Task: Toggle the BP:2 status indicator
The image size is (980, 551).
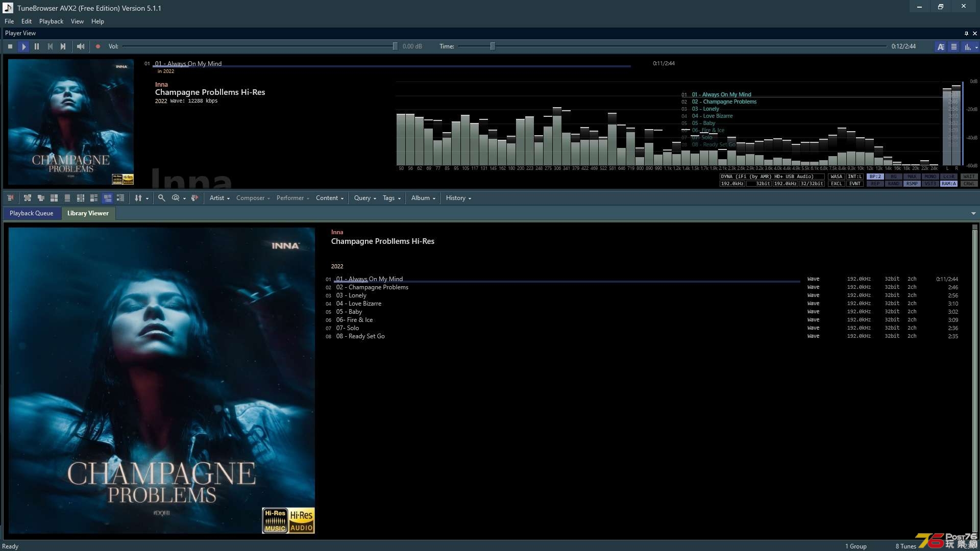Action: point(875,177)
